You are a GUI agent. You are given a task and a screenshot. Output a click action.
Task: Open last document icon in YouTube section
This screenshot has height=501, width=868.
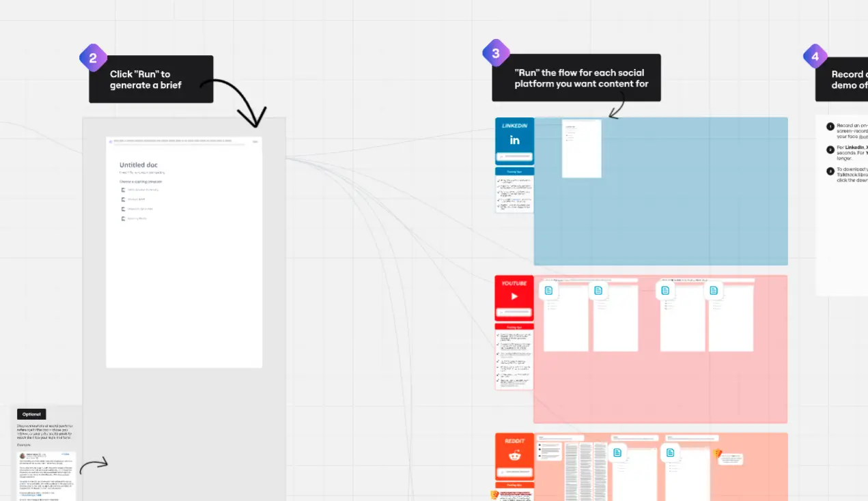[714, 291]
